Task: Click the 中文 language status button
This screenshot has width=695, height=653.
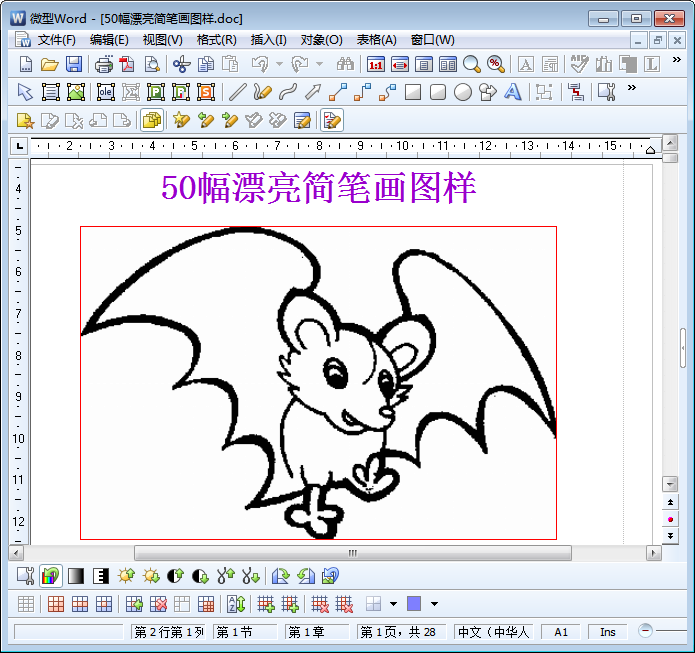Action: (493, 632)
